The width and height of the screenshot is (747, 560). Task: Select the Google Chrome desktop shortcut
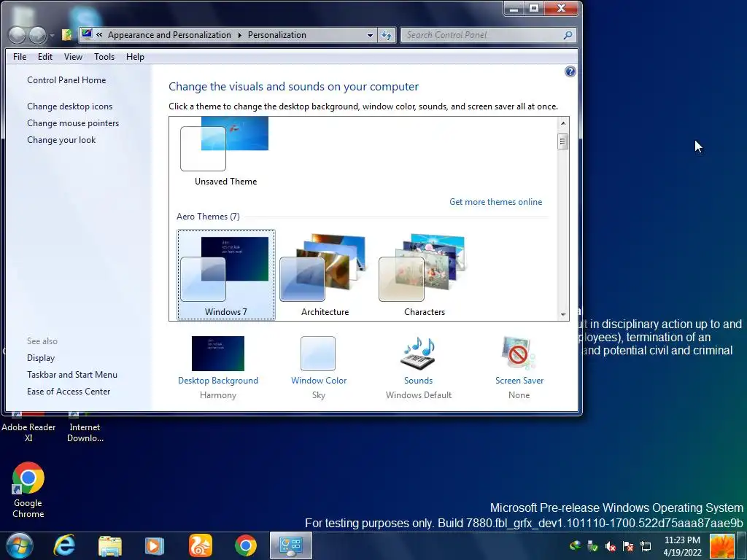click(x=28, y=491)
